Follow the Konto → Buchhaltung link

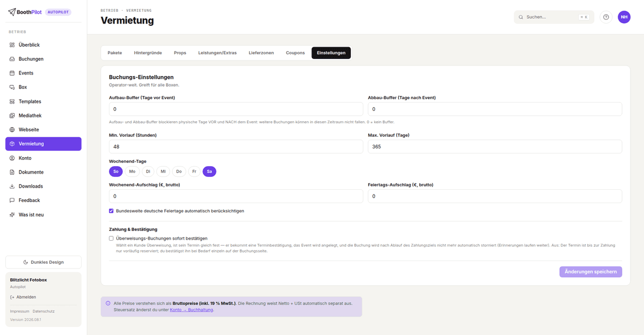point(192,309)
